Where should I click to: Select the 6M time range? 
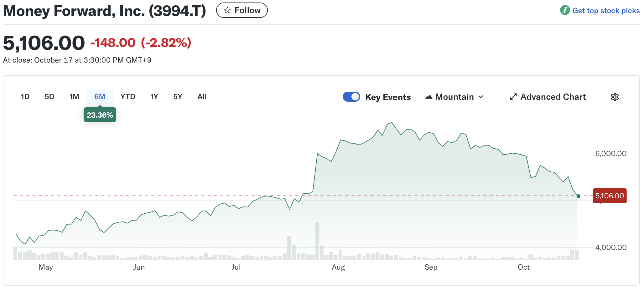(x=100, y=97)
